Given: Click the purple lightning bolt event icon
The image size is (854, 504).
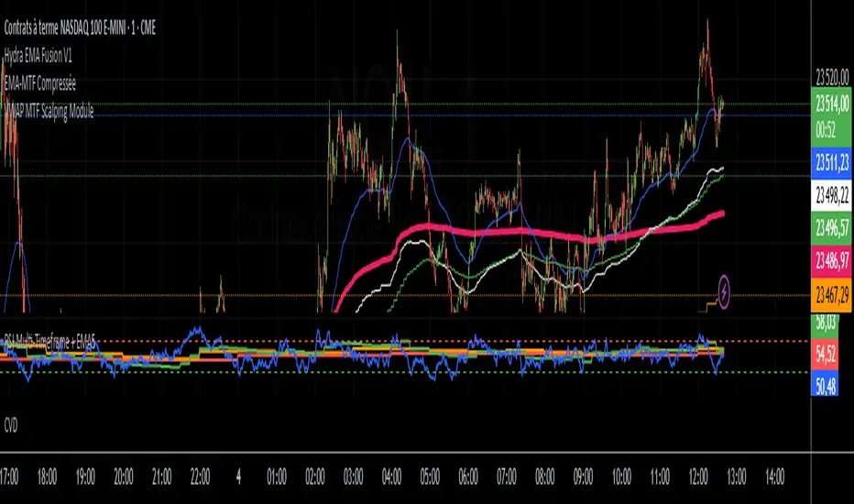Looking at the screenshot, I should [x=724, y=292].
